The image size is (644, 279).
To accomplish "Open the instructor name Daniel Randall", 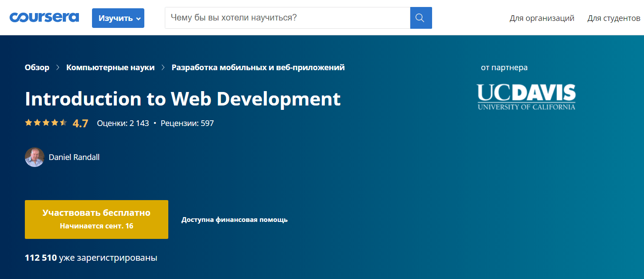I will tap(74, 157).
